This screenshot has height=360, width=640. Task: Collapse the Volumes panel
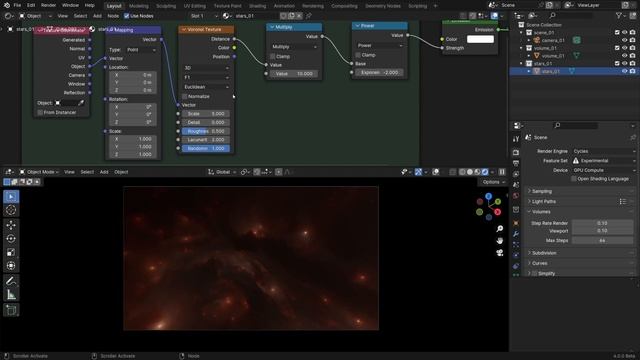tap(580, 212)
